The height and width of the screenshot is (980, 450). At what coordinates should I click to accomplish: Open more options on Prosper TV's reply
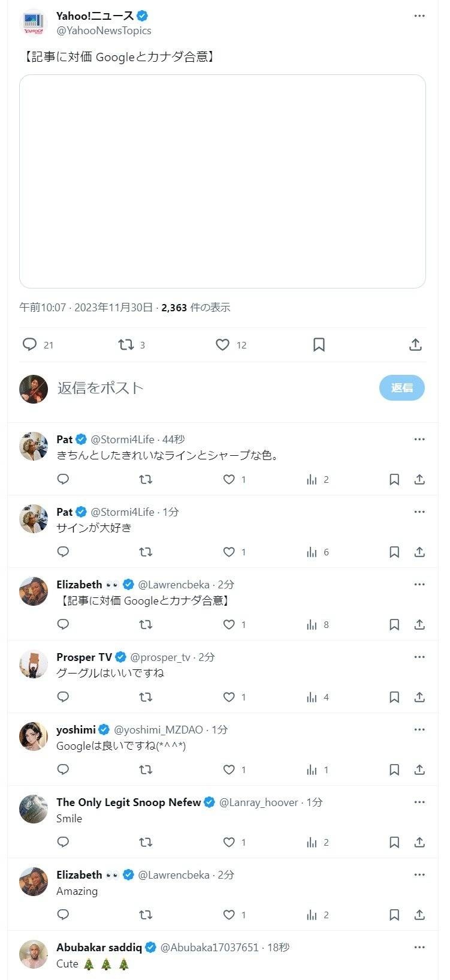419,657
